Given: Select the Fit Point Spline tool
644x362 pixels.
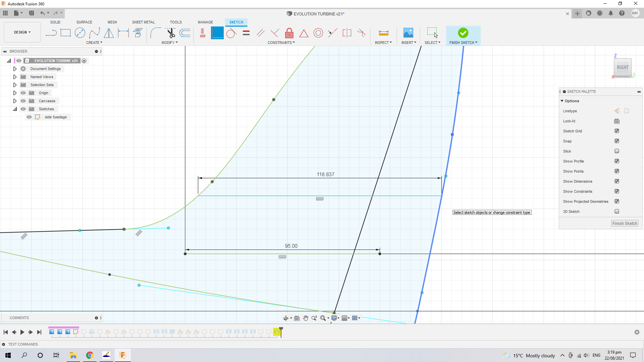Looking at the screenshot, I should point(94,33).
